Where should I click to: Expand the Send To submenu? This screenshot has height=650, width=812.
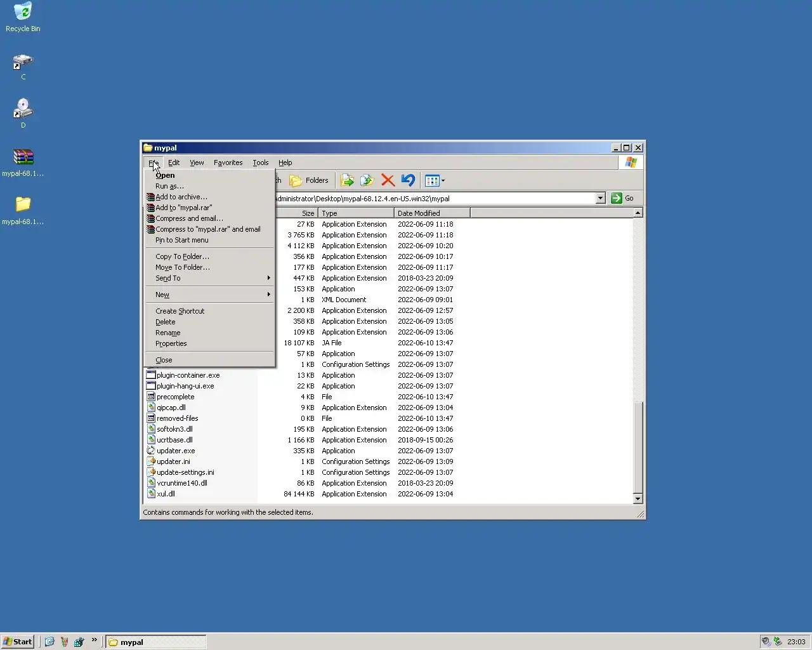point(209,278)
